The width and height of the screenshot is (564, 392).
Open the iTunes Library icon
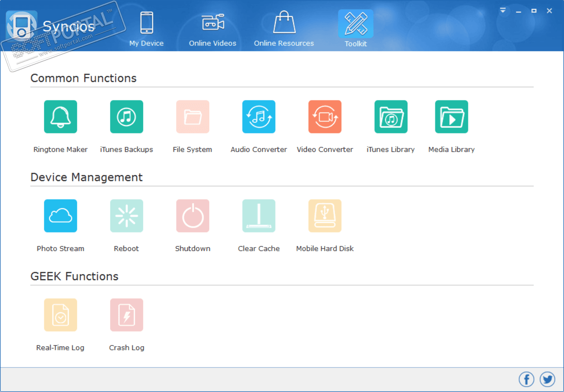coord(391,117)
